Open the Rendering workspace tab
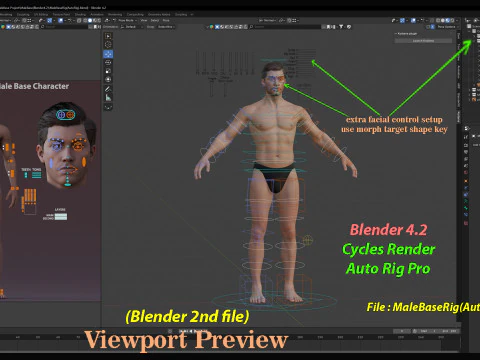 (115, 14)
